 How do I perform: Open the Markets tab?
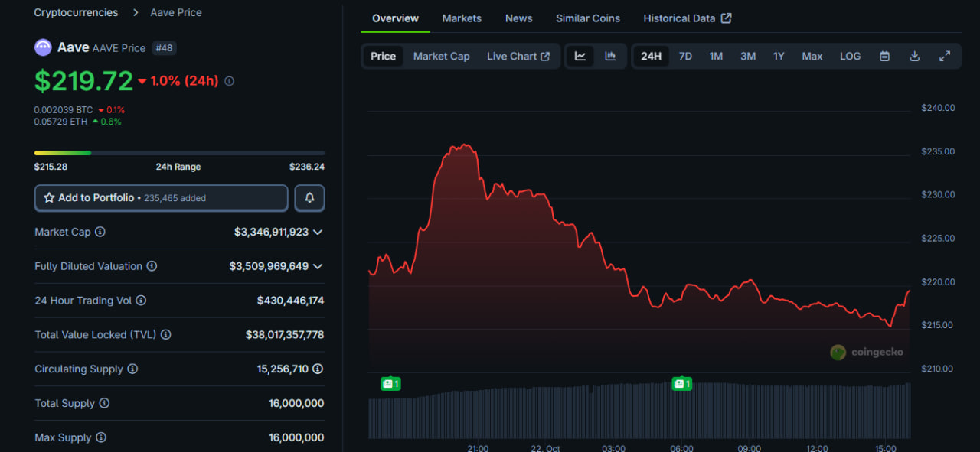[x=462, y=18]
